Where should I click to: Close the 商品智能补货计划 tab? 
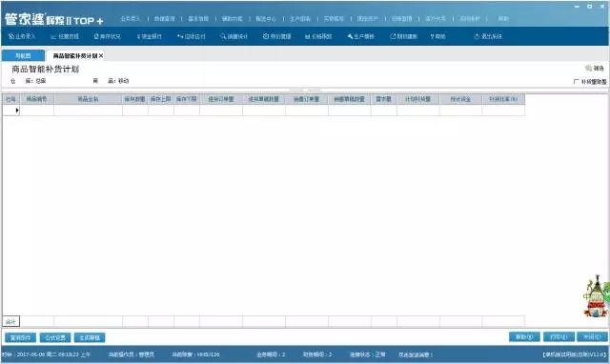click(x=101, y=55)
